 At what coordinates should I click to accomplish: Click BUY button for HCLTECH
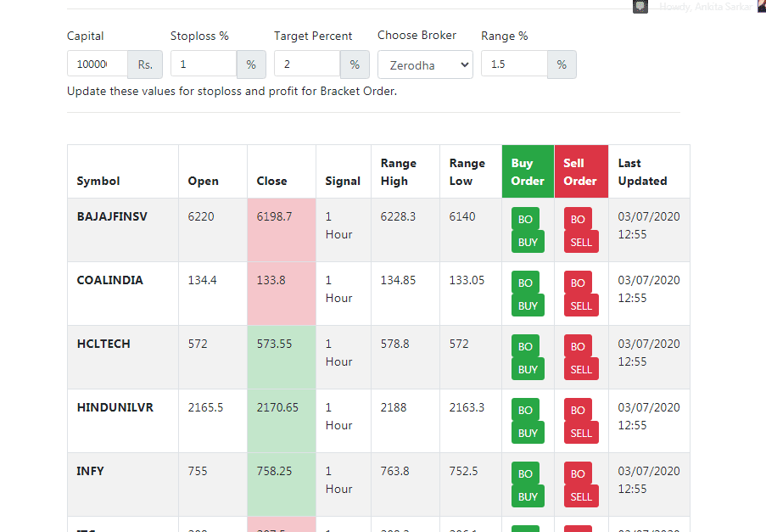click(x=528, y=369)
